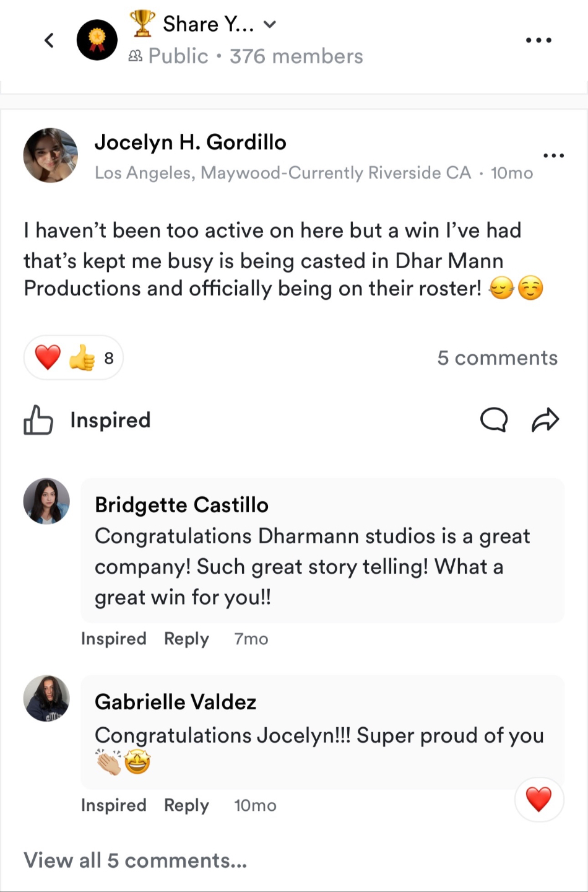Screen dimensions: 588x892
Task: Reply to Bridgette Castillo's comment
Action: [x=186, y=639]
